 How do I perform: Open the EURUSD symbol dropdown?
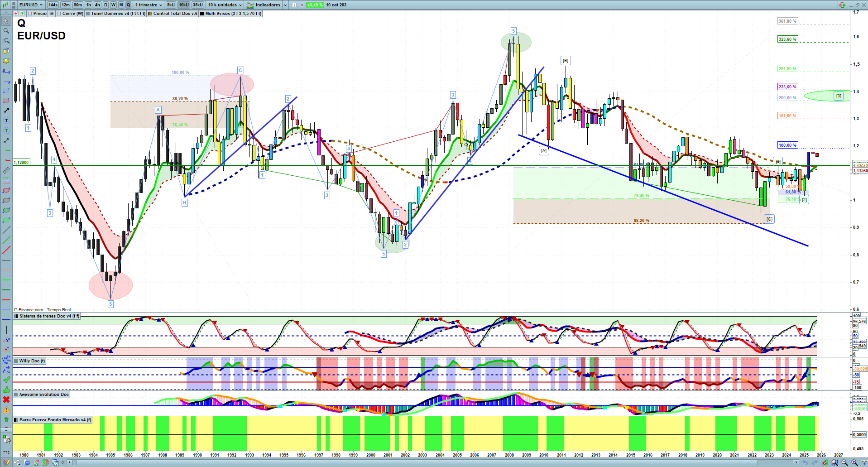click(31, 5)
